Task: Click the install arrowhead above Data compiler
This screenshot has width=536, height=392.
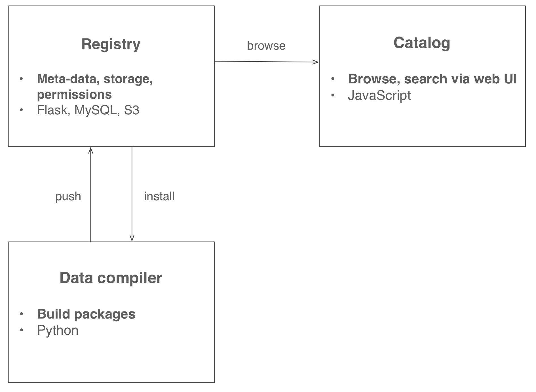Action: point(132,238)
